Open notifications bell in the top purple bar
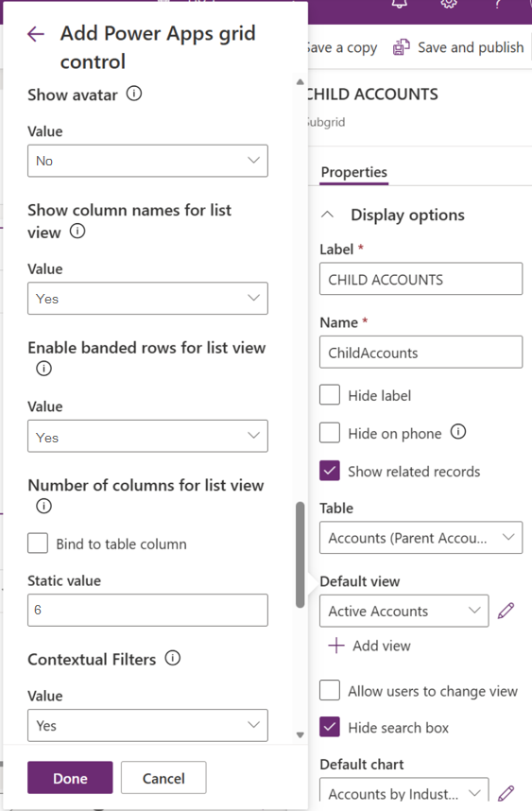This screenshot has width=532, height=811. (x=400, y=4)
